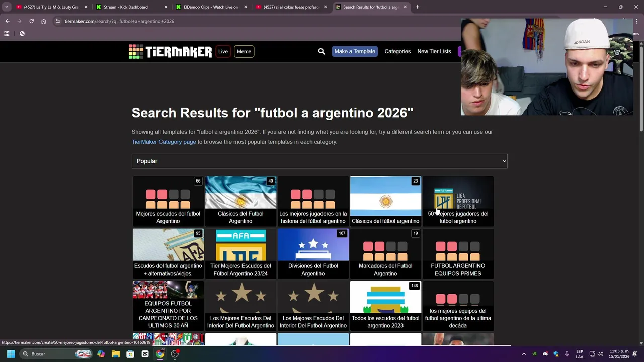
Task: View site information icon in address bar
Action: pos(58,21)
